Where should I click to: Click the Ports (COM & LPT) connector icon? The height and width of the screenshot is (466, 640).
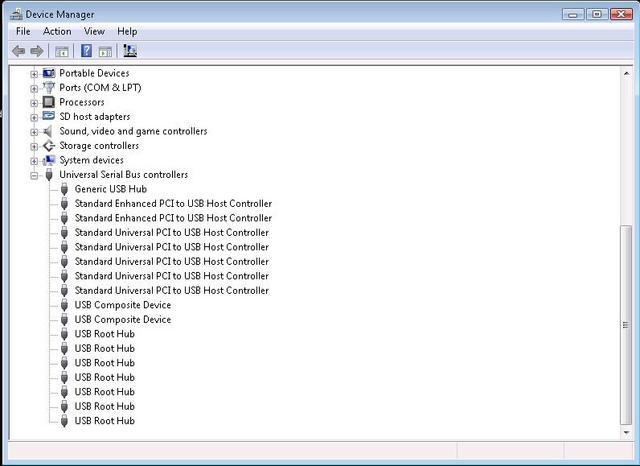[x=49, y=87]
